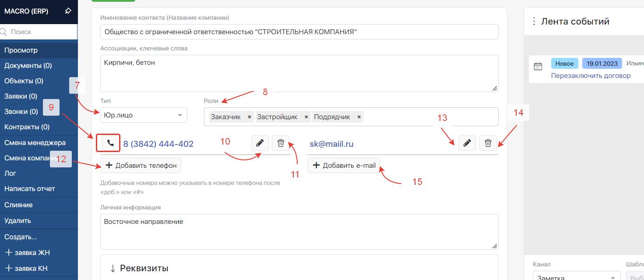Select Написать отчет in the sidebar
The width and height of the screenshot is (644, 280).
click(30, 189)
